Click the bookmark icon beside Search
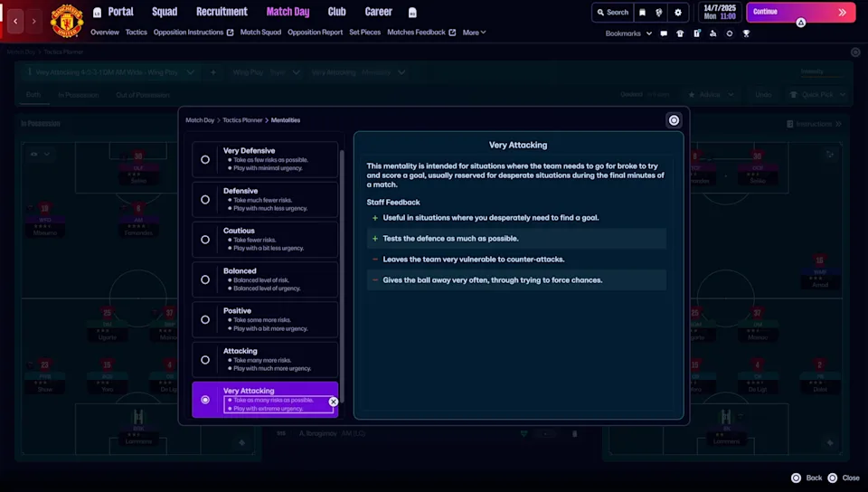The height and width of the screenshot is (492, 868). click(643, 13)
